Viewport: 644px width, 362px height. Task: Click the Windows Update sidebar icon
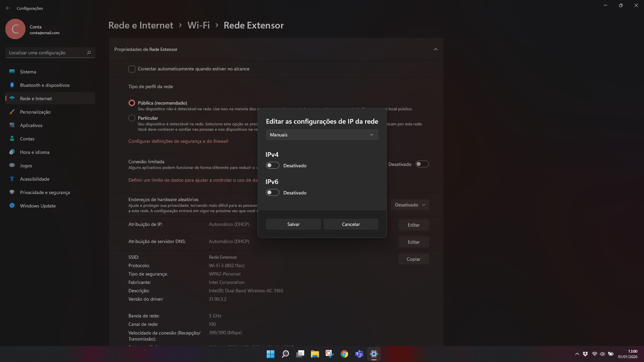pyautogui.click(x=12, y=206)
